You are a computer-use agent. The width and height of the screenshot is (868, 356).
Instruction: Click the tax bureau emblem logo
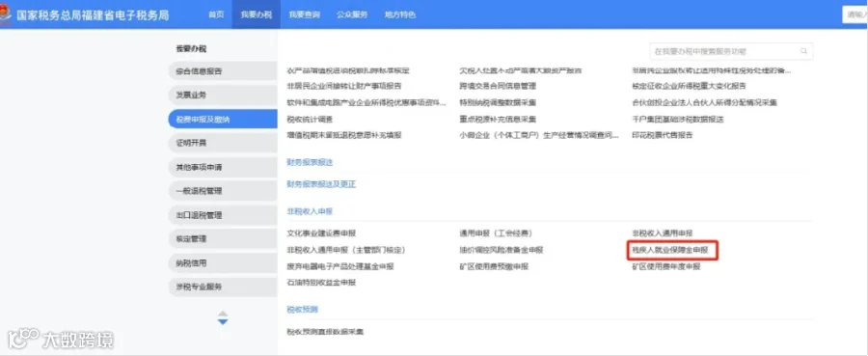(x=5, y=14)
